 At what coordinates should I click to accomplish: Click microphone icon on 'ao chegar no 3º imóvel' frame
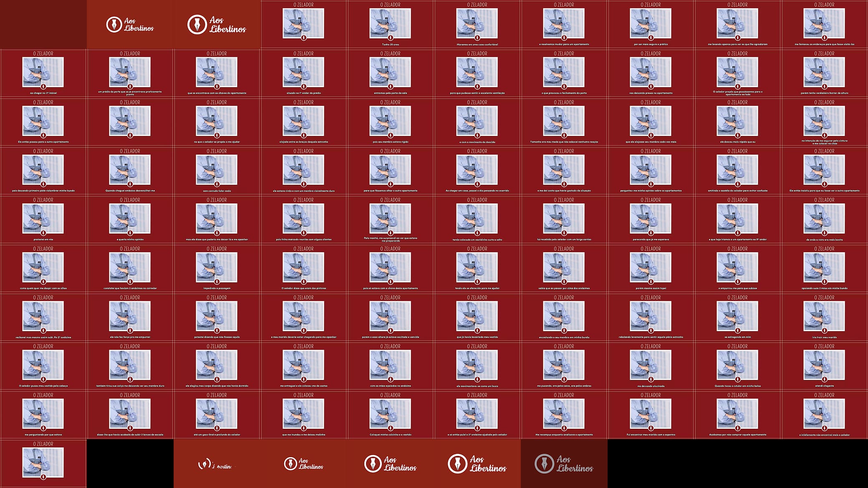coord(43,86)
